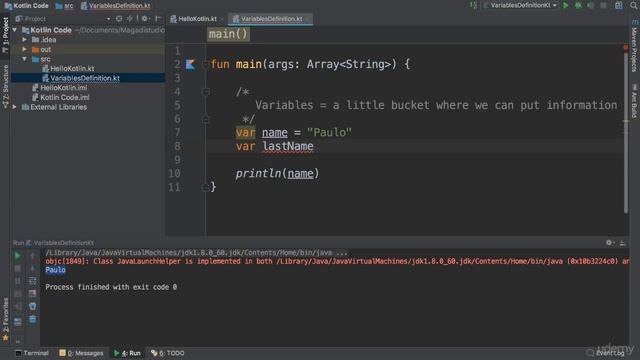The width and height of the screenshot is (640, 360).
Task: Toggle the 7: Structure tool window tab
Action: (5, 87)
